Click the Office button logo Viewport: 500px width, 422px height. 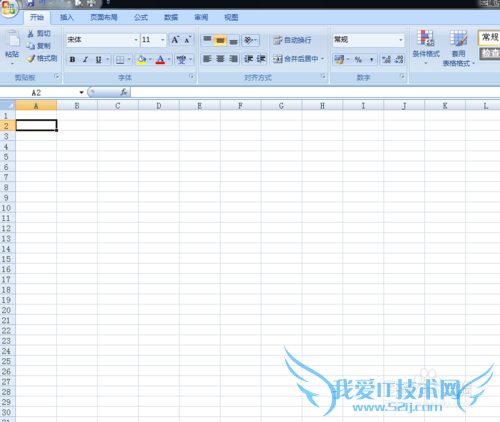(x=8, y=8)
